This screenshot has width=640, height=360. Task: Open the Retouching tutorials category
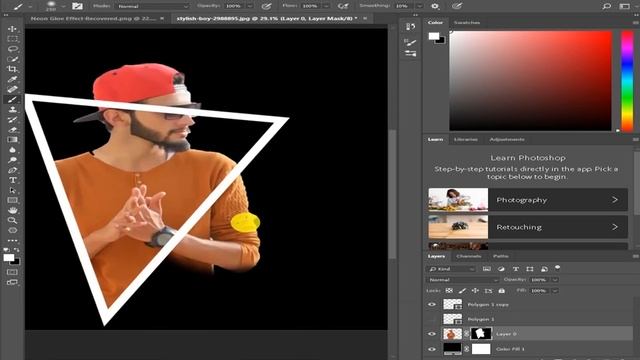point(528,227)
